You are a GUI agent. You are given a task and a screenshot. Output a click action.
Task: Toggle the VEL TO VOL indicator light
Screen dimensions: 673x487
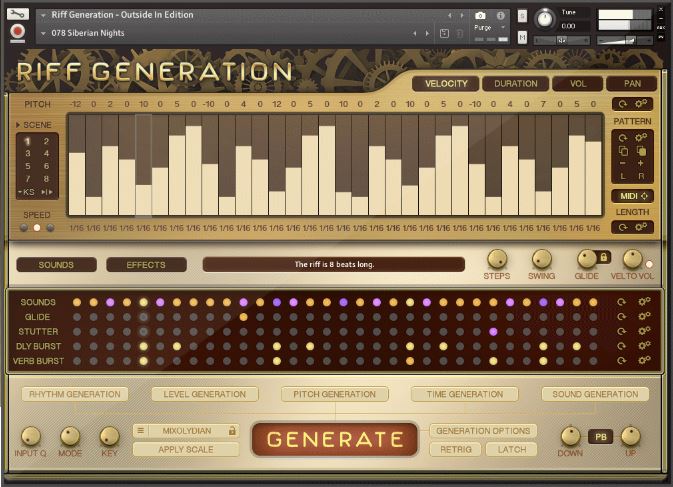click(x=649, y=264)
